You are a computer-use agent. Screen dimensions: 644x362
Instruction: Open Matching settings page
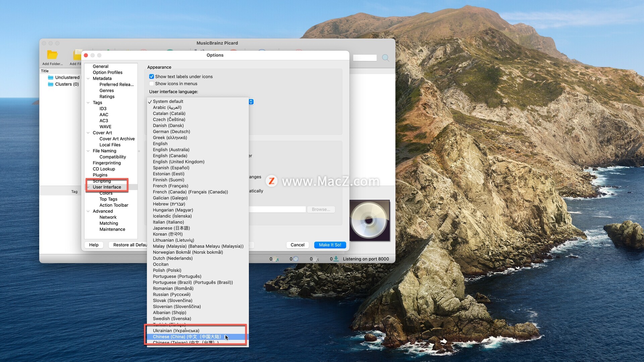click(x=109, y=223)
